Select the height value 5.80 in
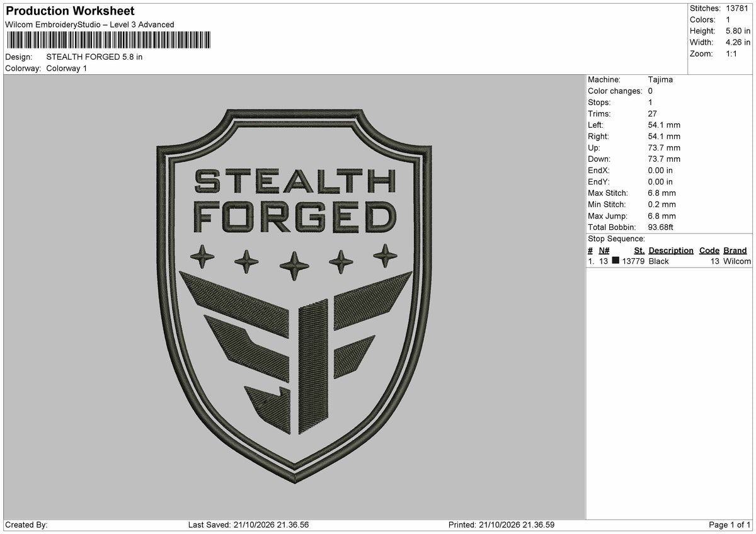This screenshot has width=756, height=534. click(738, 31)
